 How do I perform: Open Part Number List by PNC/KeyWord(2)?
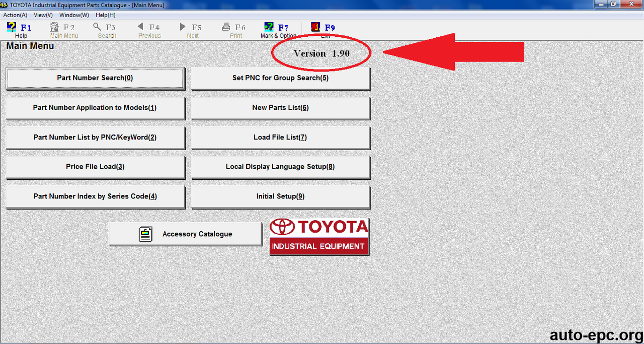(95, 137)
